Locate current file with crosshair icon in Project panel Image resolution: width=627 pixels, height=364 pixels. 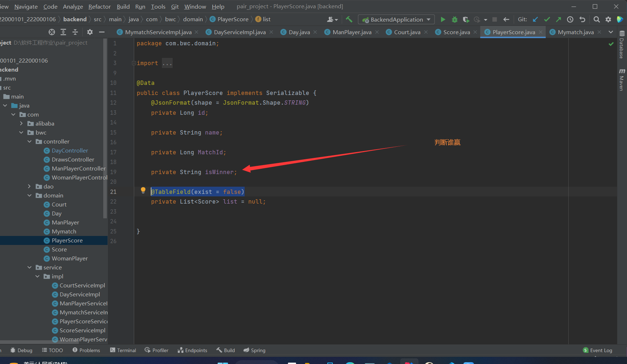[x=52, y=32]
